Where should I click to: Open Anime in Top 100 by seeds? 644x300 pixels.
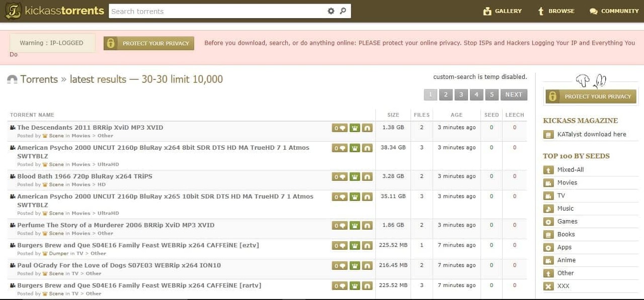[566, 260]
